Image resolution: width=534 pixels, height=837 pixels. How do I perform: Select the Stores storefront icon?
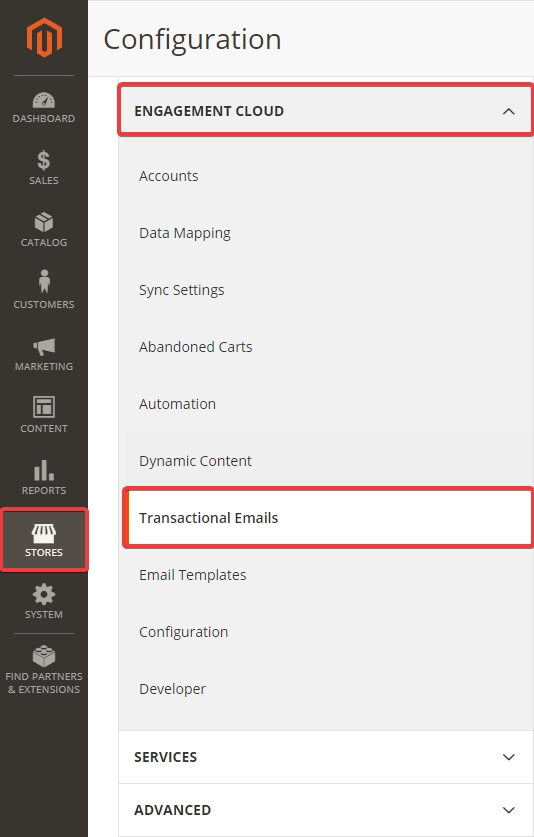pyautogui.click(x=44, y=532)
